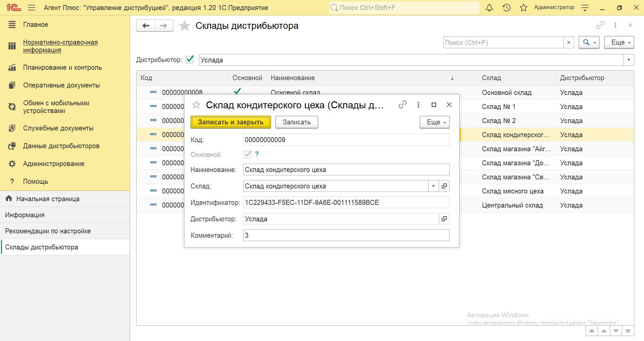Sort by Наименование column header
Image resolution: width=644 pixels, height=341 pixels.
tap(364, 78)
